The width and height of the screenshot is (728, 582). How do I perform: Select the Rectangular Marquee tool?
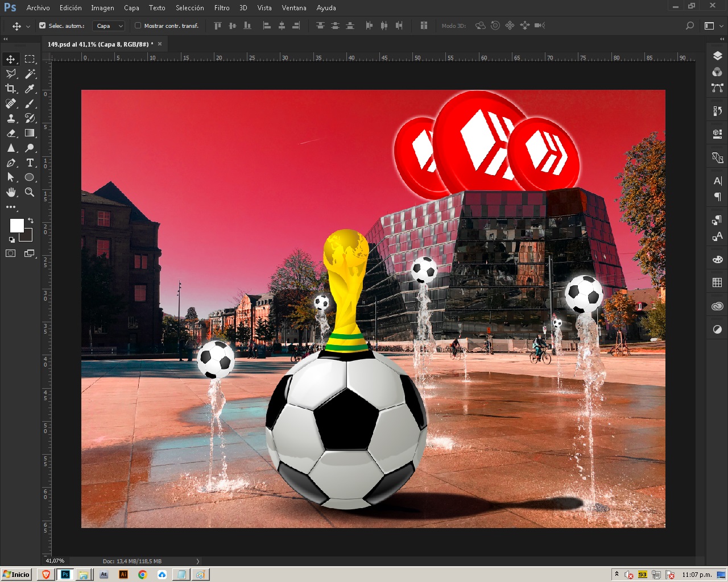point(30,59)
